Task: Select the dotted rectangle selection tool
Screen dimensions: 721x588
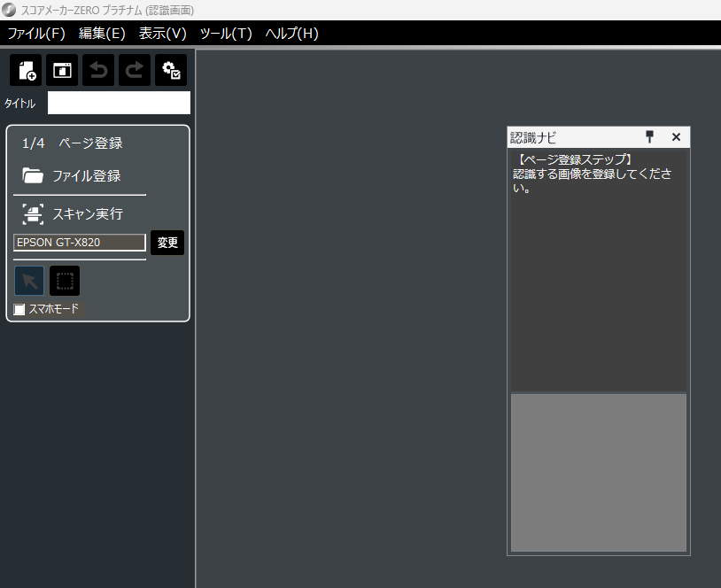Action: coord(65,282)
